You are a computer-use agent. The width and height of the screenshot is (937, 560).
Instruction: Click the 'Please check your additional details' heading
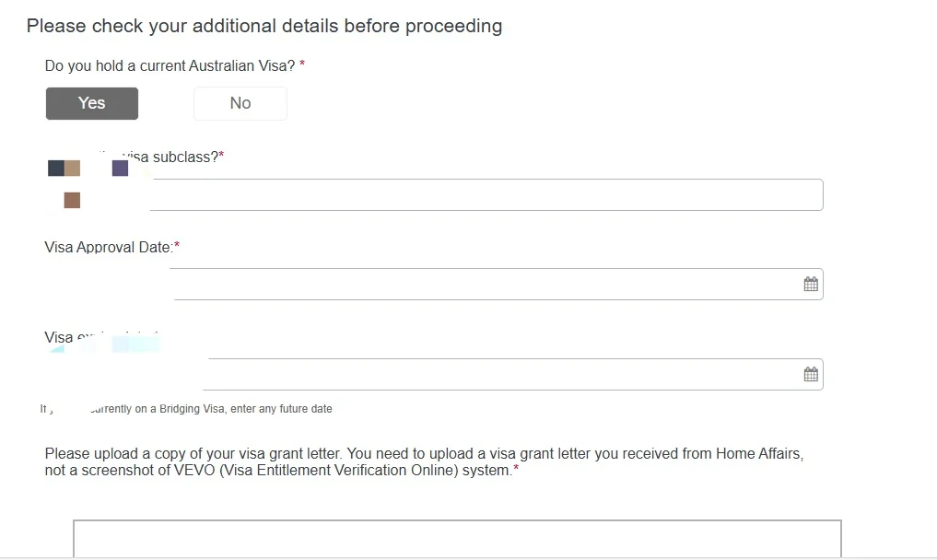pyautogui.click(x=264, y=27)
